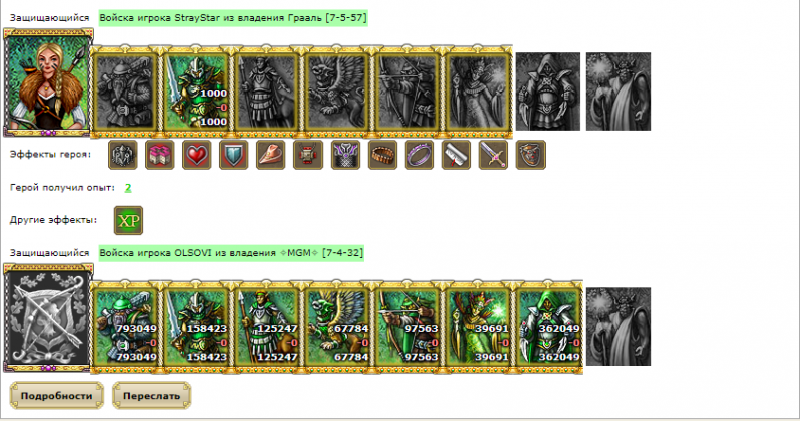Click the Переслать button
The width and height of the screenshot is (800, 421).
point(152,395)
